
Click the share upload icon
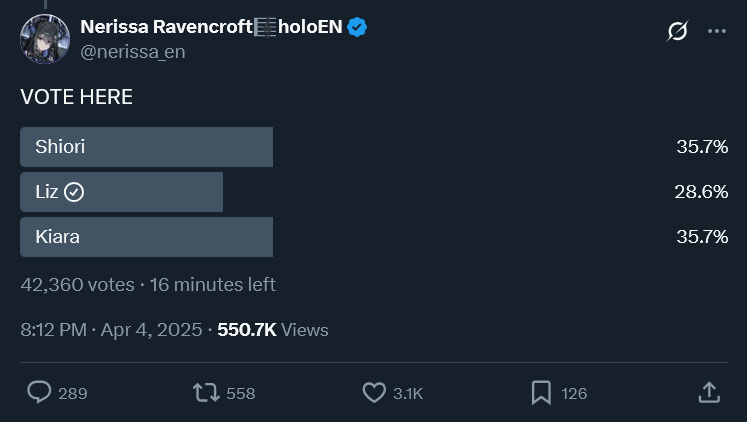tap(709, 392)
